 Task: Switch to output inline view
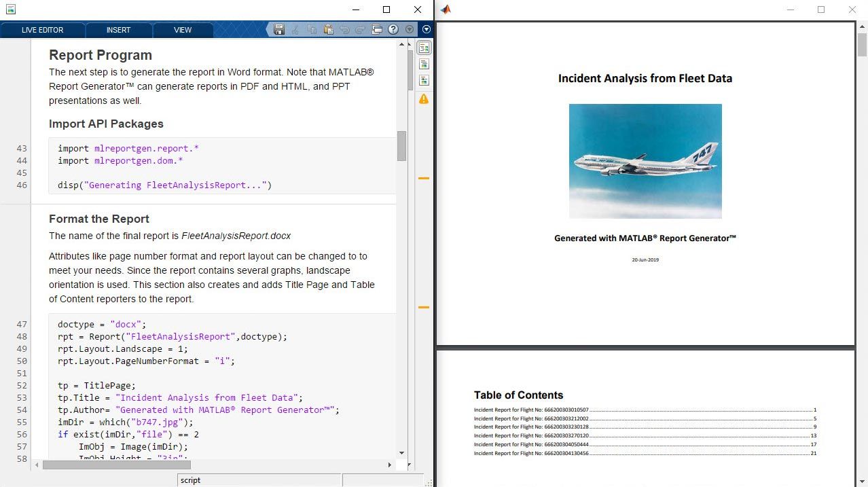(424, 65)
